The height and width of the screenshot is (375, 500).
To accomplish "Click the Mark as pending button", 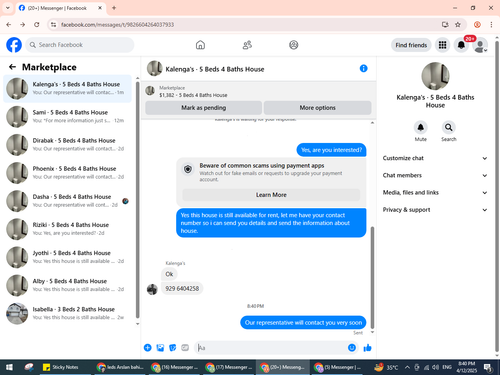I will pyautogui.click(x=204, y=108).
